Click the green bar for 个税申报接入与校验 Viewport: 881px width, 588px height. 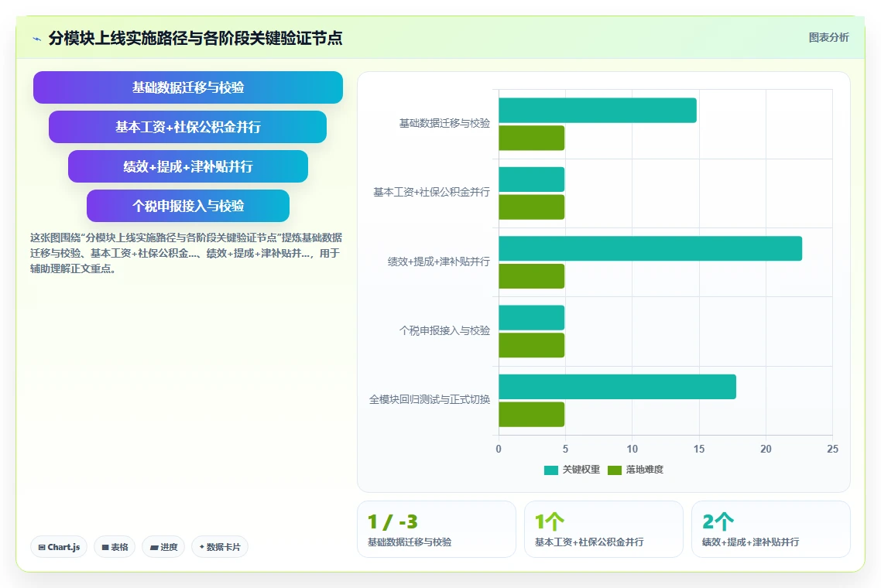[x=532, y=345]
